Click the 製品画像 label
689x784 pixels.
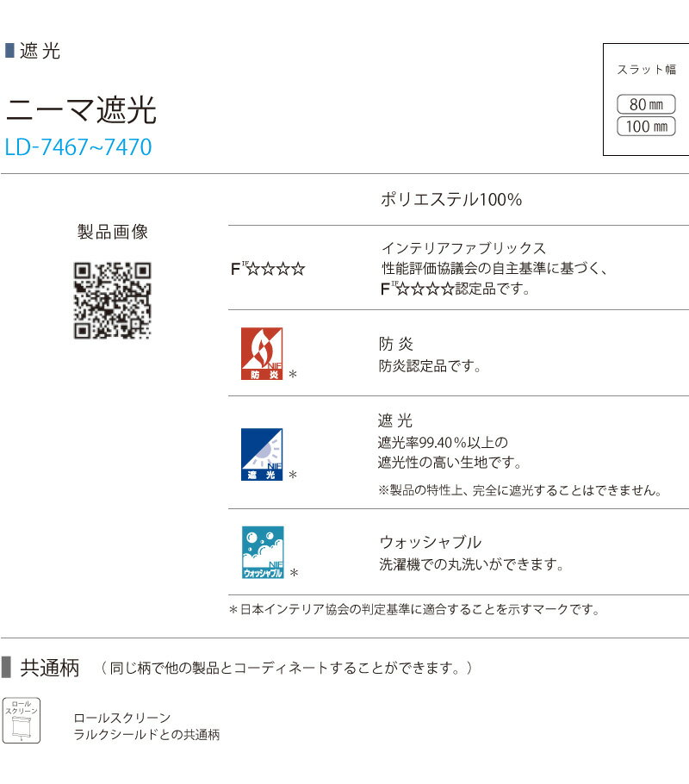(x=113, y=232)
